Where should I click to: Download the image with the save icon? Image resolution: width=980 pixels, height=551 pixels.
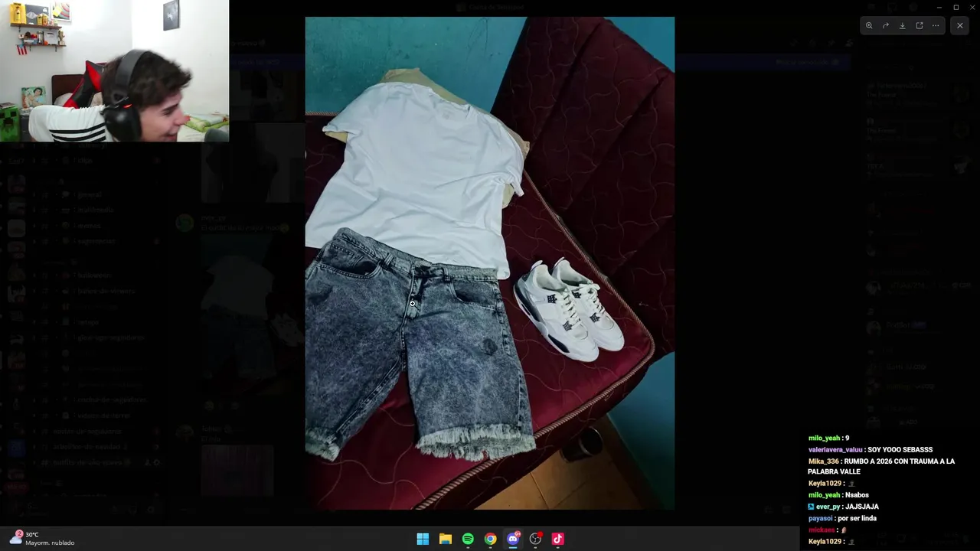pyautogui.click(x=903, y=25)
